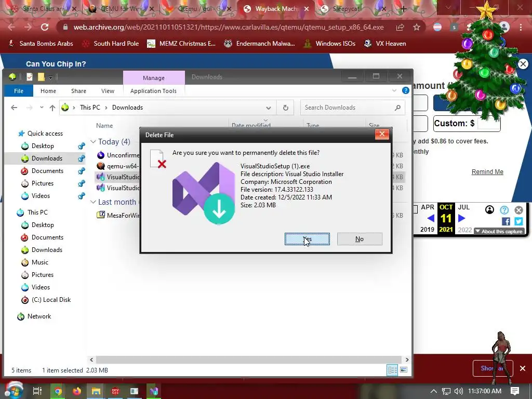The height and width of the screenshot is (399, 532).
Task: Switch to the Share ribbon tab
Action: pyautogui.click(x=79, y=91)
